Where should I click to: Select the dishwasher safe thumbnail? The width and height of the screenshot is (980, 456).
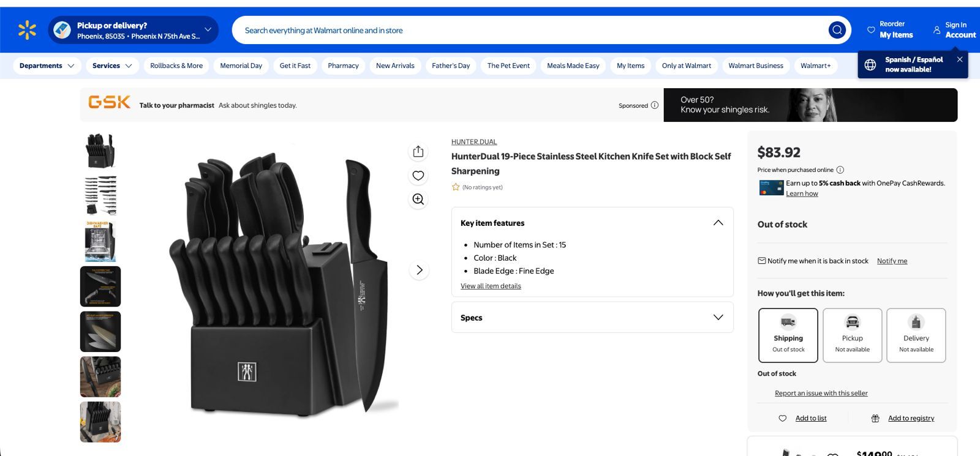(x=100, y=241)
